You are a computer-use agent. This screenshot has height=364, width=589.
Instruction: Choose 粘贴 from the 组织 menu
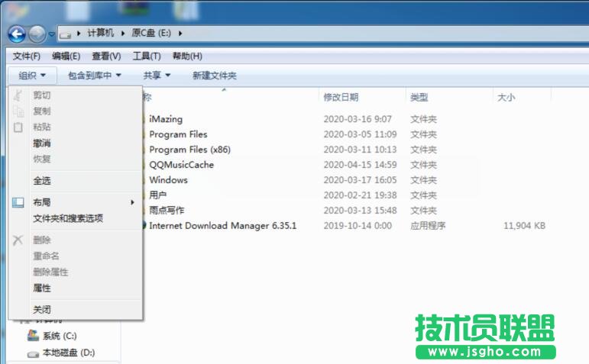coord(86,127)
